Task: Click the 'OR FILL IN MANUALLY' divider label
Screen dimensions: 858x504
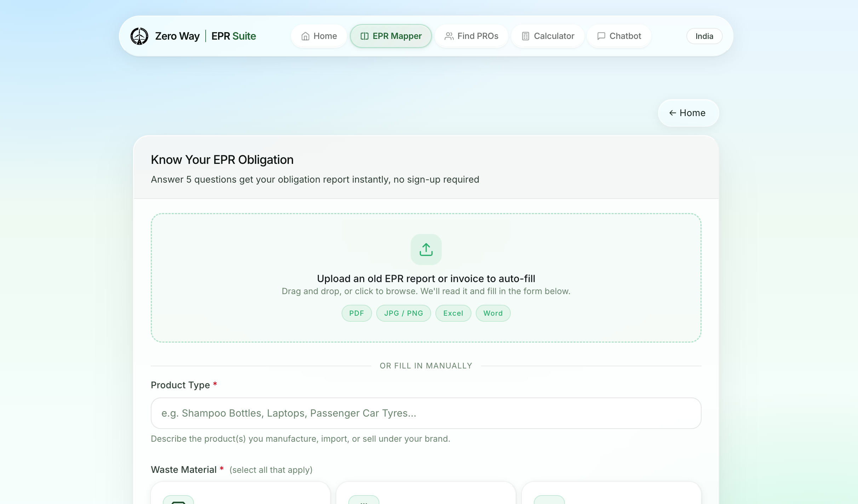Action: (x=426, y=366)
